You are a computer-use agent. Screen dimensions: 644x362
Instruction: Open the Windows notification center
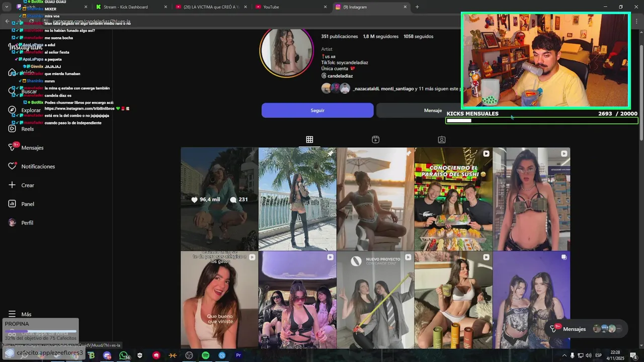(634, 355)
